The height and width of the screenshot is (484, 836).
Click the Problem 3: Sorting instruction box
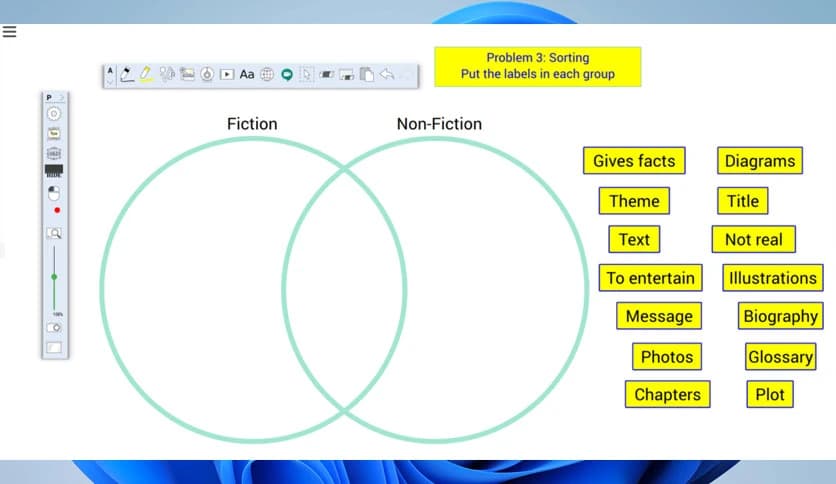(x=537, y=67)
